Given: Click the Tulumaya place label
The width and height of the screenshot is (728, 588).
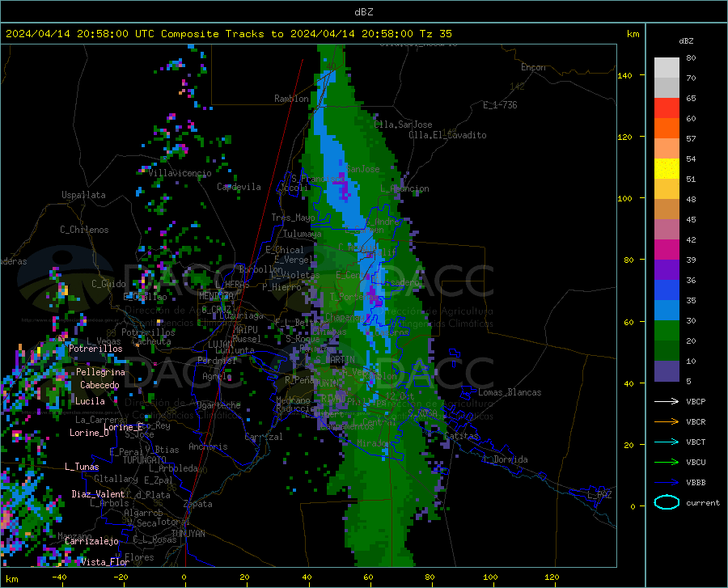Looking at the screenshot, I should point(303,234).
